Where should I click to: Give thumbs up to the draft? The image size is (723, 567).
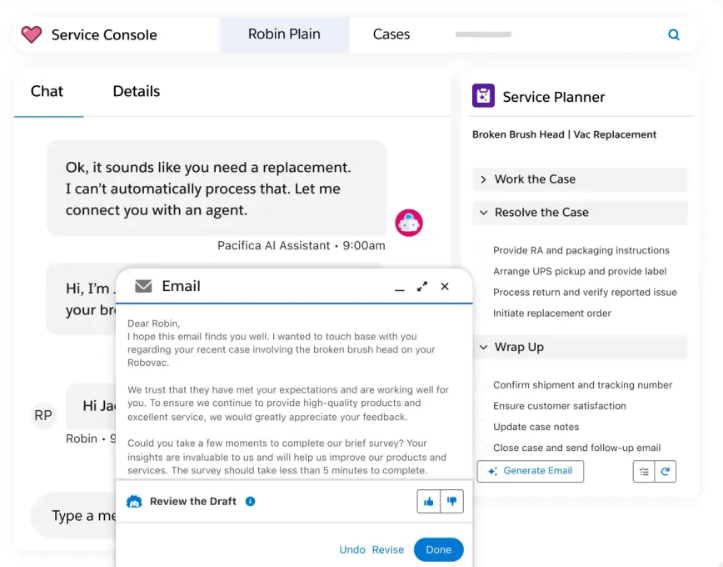click(x=428, y=501)
